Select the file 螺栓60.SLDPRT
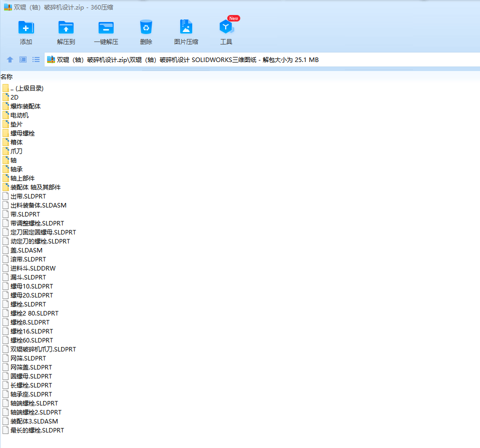The image size is (480, 448). coord(28,340)
